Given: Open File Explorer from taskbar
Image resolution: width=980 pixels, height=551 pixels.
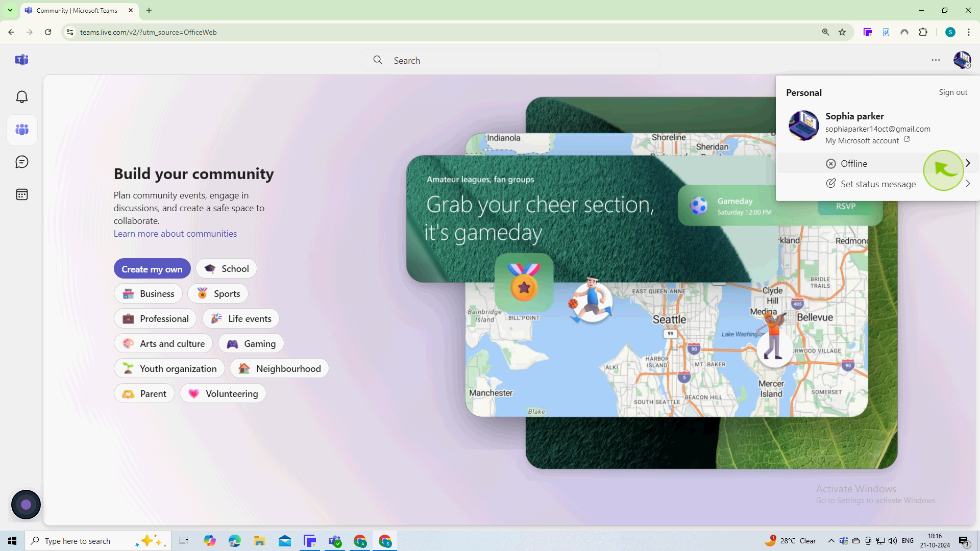Looking at the screenshot, I should 260,541.
